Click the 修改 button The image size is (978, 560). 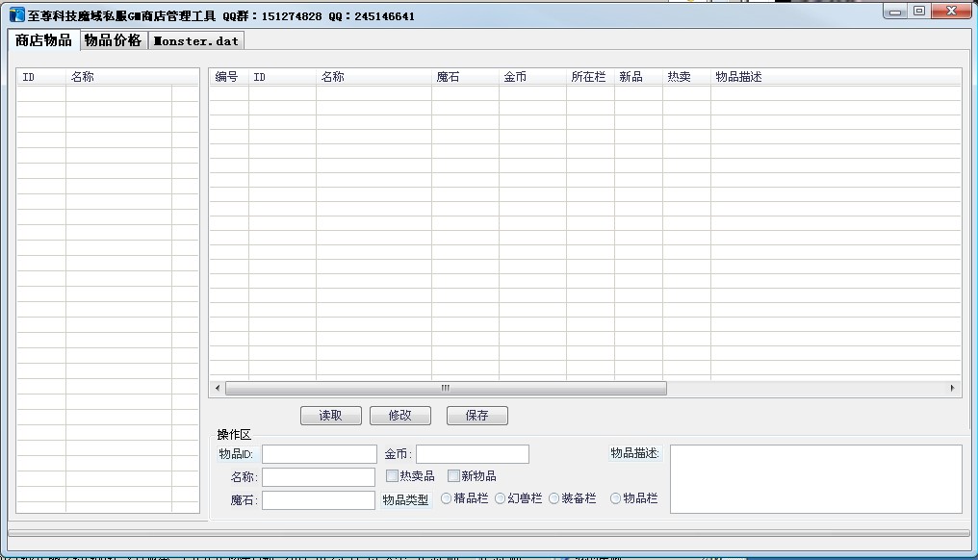(399, 415)
